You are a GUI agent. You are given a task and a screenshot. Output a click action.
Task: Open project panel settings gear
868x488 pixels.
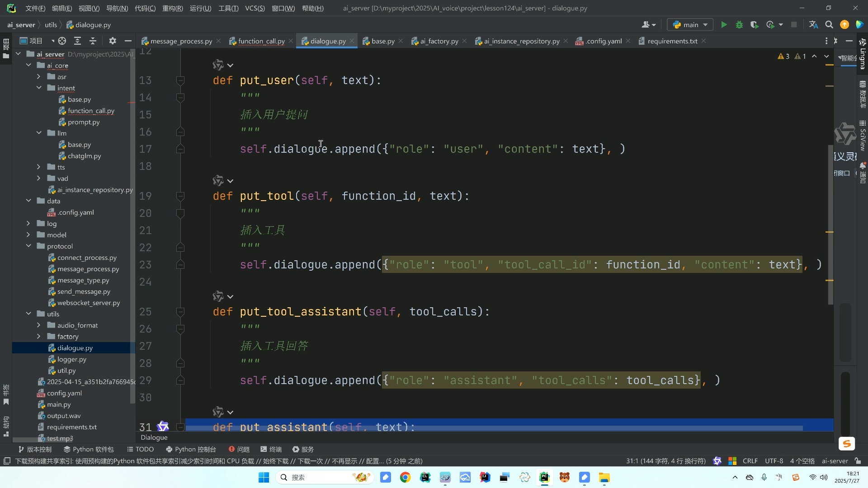[x=113, y=41]
